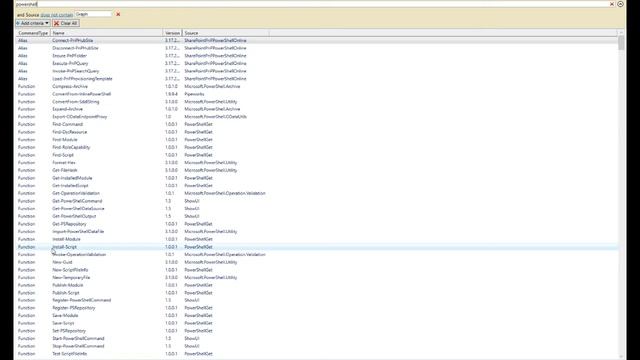Click the Clear All button
This screenshot has height=360, width=640.
(x=66, y=23)
